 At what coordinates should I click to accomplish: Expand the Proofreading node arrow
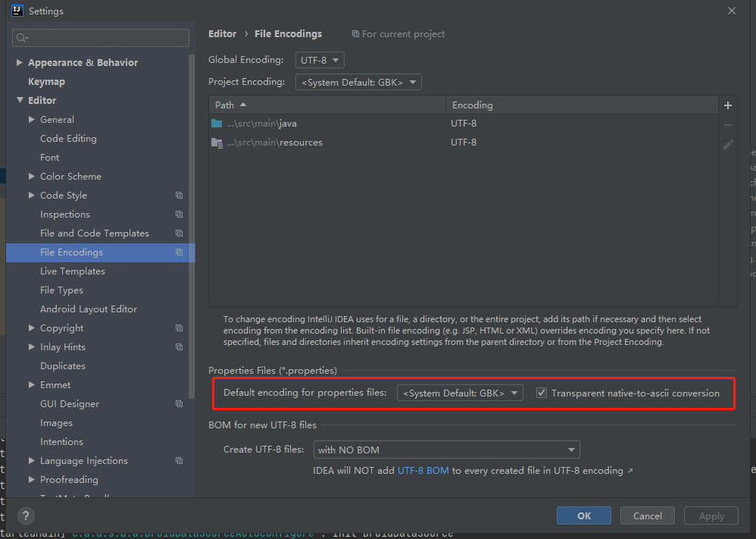click(31, 480)
